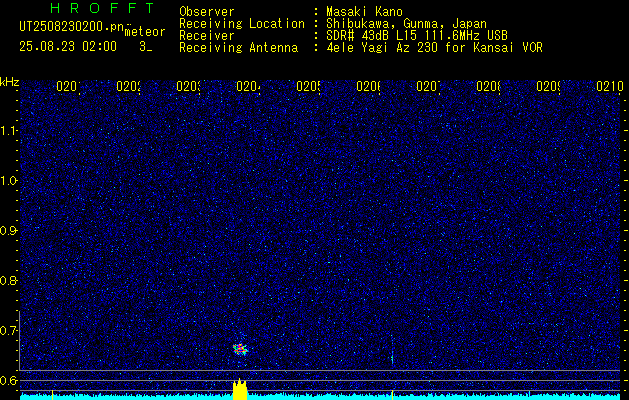
Task: Click the 0.6 kHz axis tick label
Action: (8, 380)
